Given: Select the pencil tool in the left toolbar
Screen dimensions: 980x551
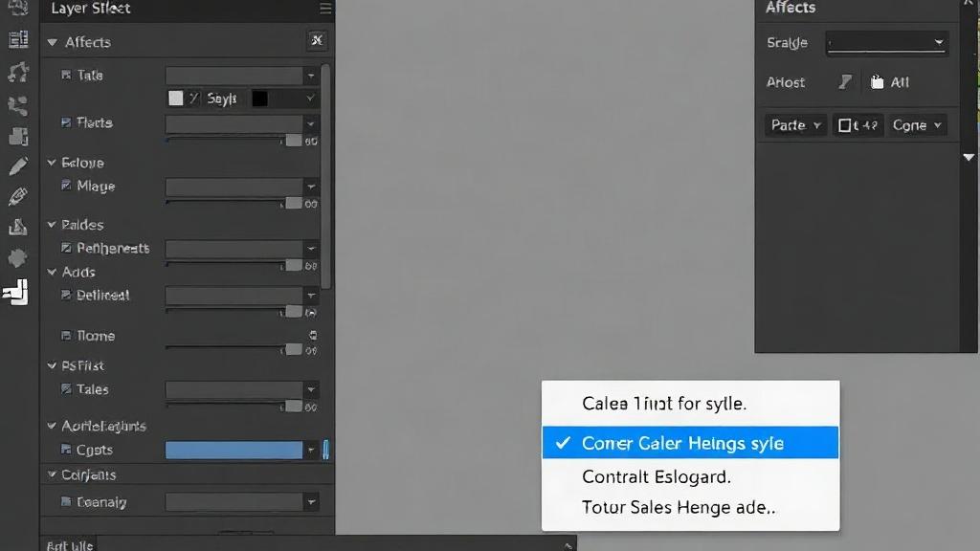Looking at the screenshot, I should coord(18,166).
